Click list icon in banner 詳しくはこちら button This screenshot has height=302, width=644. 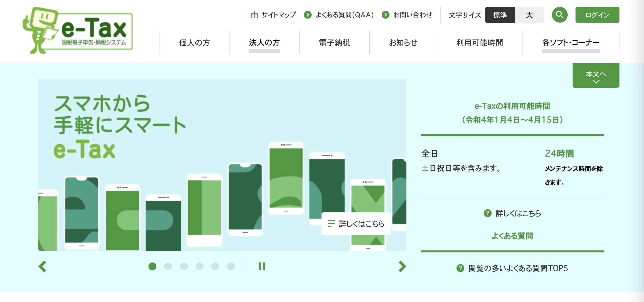point(331,224)
